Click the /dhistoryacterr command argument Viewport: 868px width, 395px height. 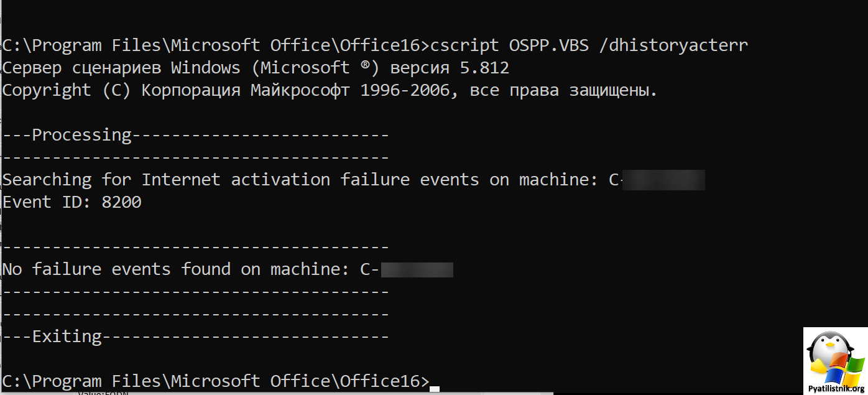673,46
